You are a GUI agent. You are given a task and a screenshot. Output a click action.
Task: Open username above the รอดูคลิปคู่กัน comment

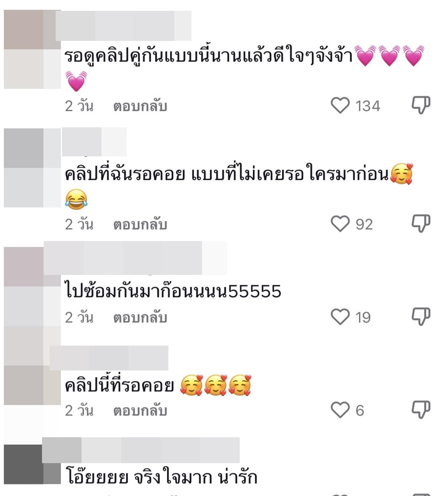124,26
